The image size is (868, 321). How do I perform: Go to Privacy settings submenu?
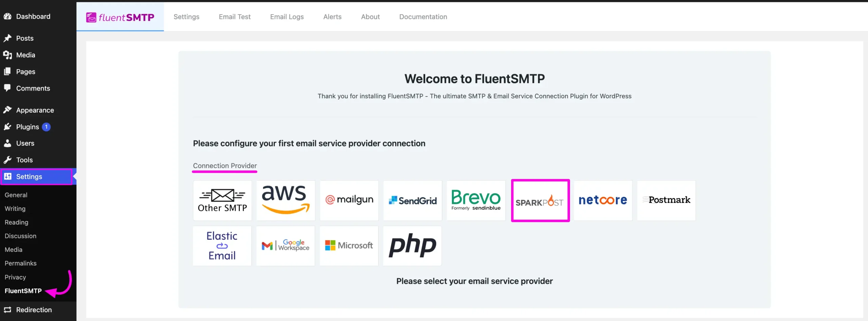coord(15,277)
